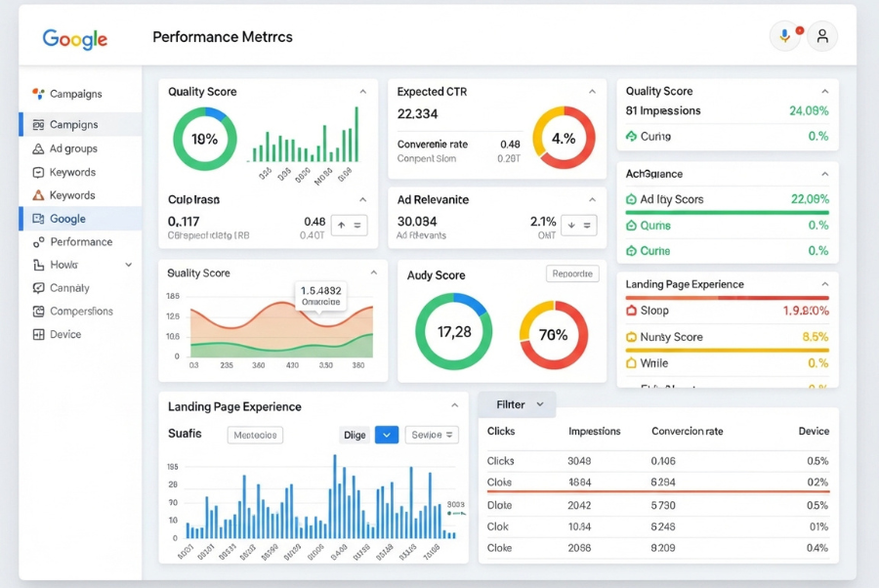Click the Ad groups sidebar icon
This screenshot has width=879, height=588.
38,148
